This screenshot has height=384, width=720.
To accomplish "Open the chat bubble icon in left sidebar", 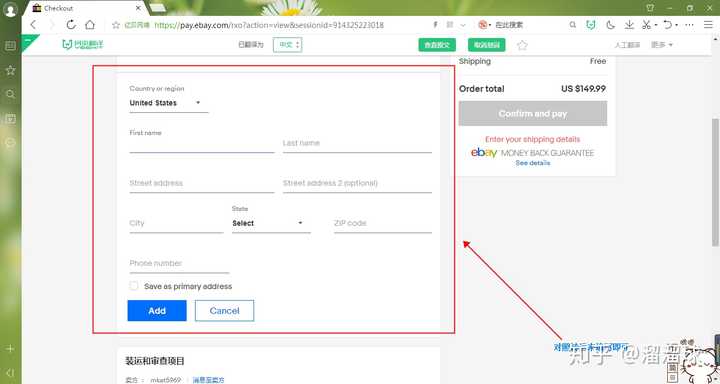I will 10,142.
